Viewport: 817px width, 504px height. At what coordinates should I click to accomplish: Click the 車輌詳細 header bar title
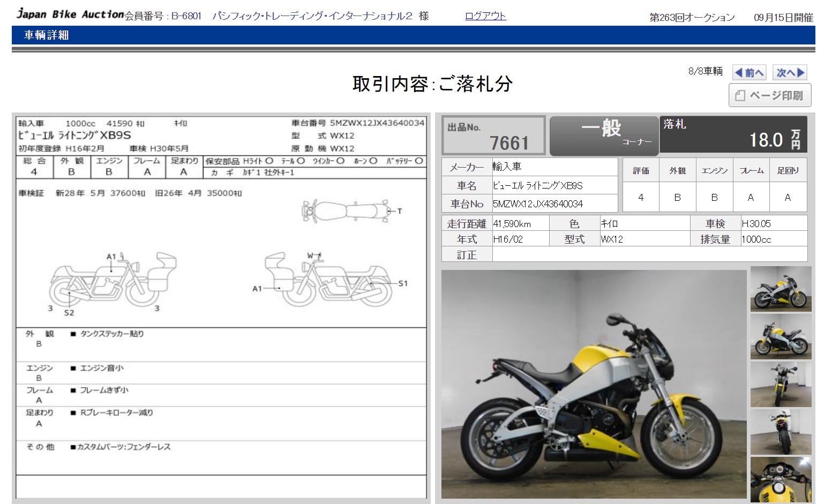coord(47,35)
